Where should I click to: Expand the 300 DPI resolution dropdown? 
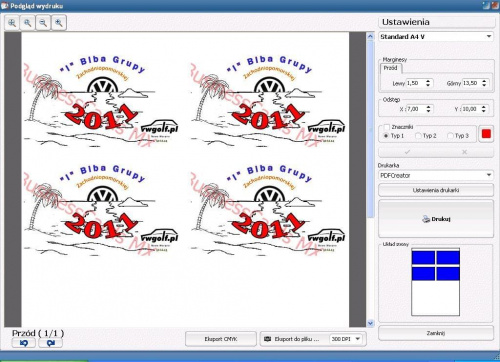coord(346,339)
